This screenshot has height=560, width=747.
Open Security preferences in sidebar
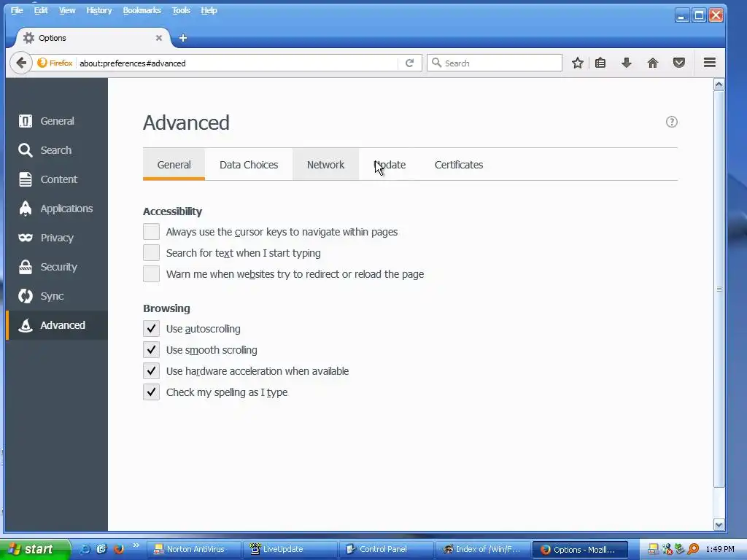[x=57, y=267]
